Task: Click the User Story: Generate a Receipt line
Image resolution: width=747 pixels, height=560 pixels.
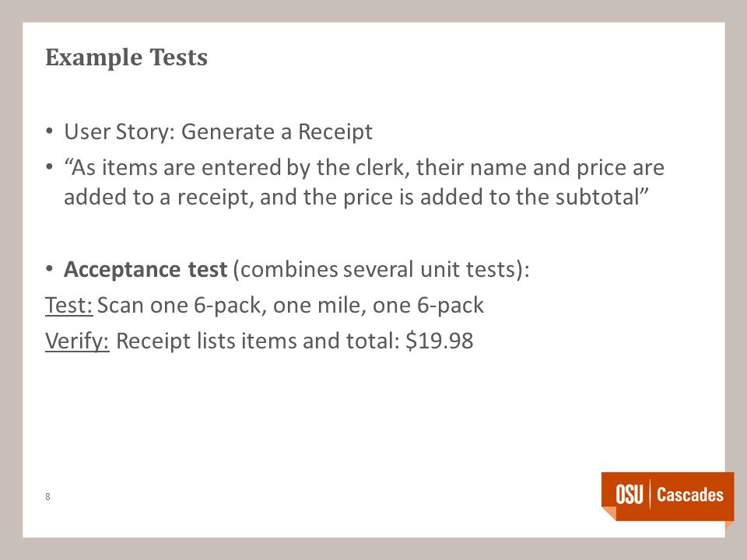Action: (x=218, y=132)
